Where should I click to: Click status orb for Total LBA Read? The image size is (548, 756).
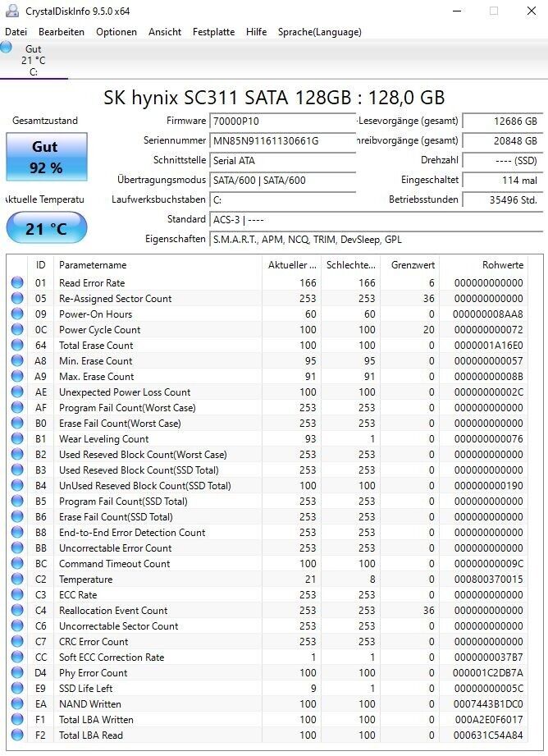coord(17,735)
